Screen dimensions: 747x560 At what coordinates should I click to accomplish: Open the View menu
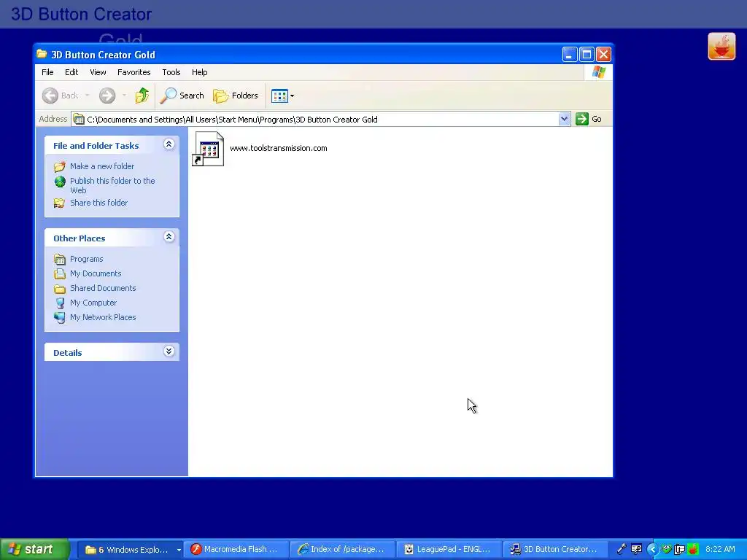pos(98,72)
